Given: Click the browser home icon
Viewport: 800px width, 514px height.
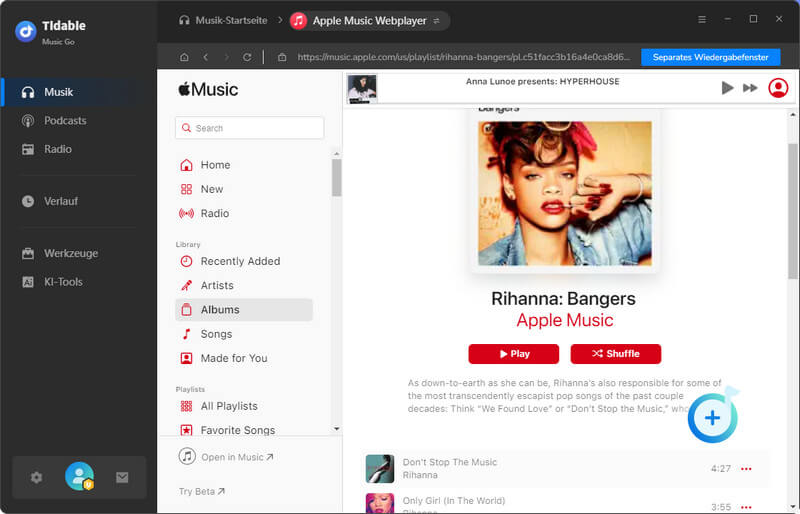Looking at the screenshot, I should [x=184, y=57].
